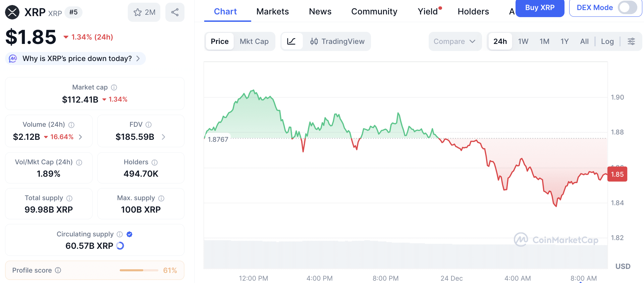
Task: Open Volume (24h) info icon
Action: [71, 125]
